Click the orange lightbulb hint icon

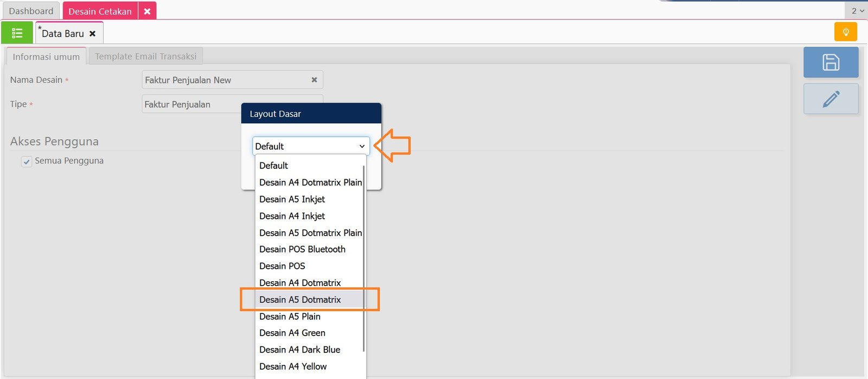pyautogui.click(x=845, y=32)
